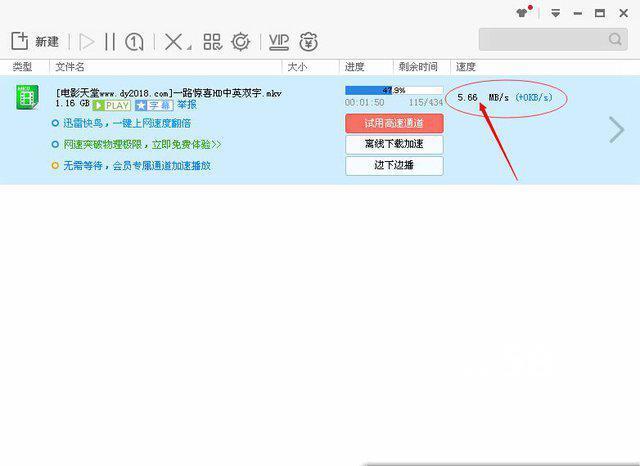
Task: Click the 离线下载加速 button
Action: click(x=394, y=144)
